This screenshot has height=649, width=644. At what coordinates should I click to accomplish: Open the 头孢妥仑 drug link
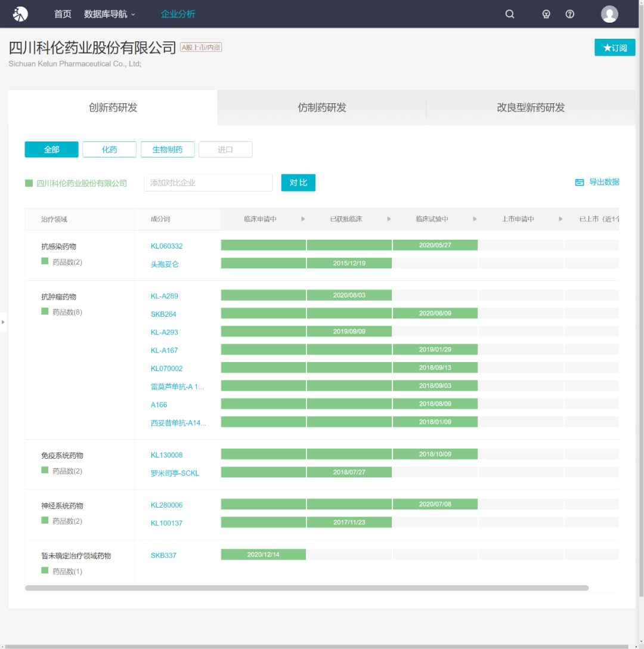click(165, 264)
